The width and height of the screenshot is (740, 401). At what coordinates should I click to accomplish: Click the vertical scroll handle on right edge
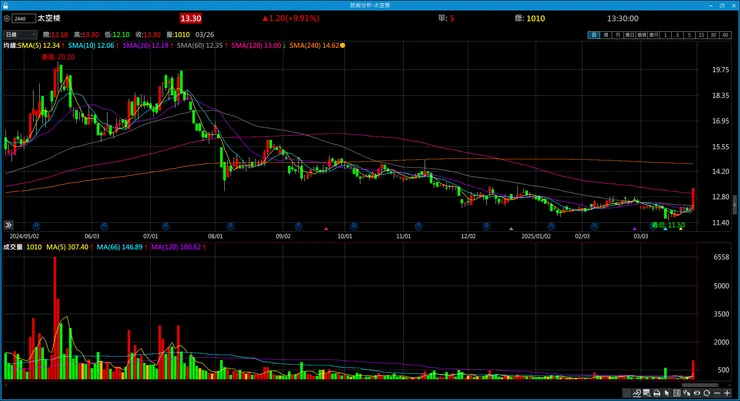(x=735, y=205)
